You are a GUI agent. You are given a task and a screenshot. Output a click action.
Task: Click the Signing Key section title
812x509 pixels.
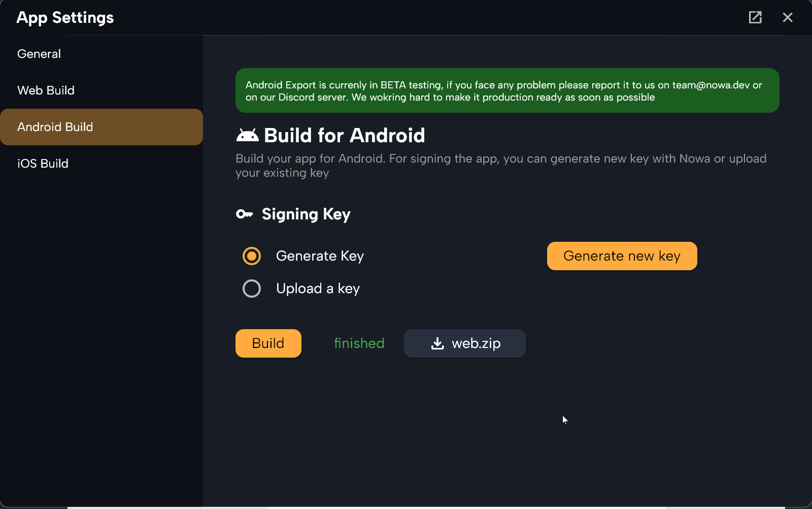[306, 214]
